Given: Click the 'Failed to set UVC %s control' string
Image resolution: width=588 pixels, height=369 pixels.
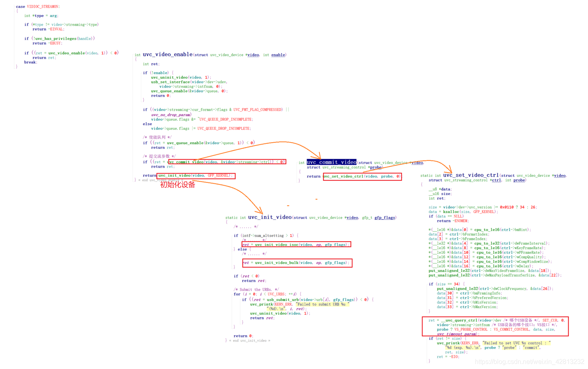Looking at the screenshot, I should (x=516, y=343).
